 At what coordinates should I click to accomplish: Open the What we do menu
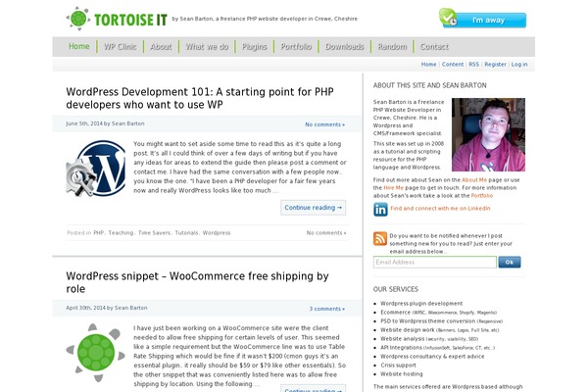[207, 46]
